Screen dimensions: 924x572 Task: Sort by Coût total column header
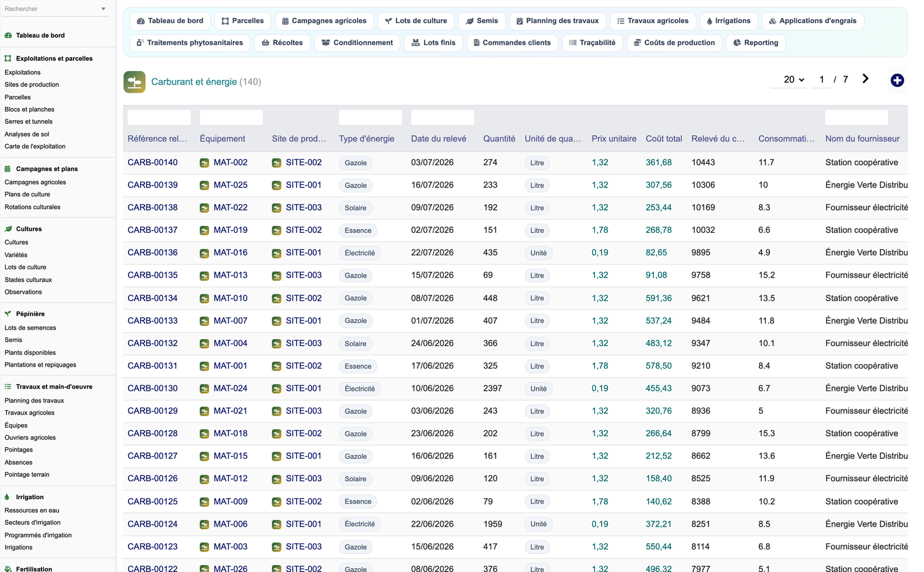(664, 139)
